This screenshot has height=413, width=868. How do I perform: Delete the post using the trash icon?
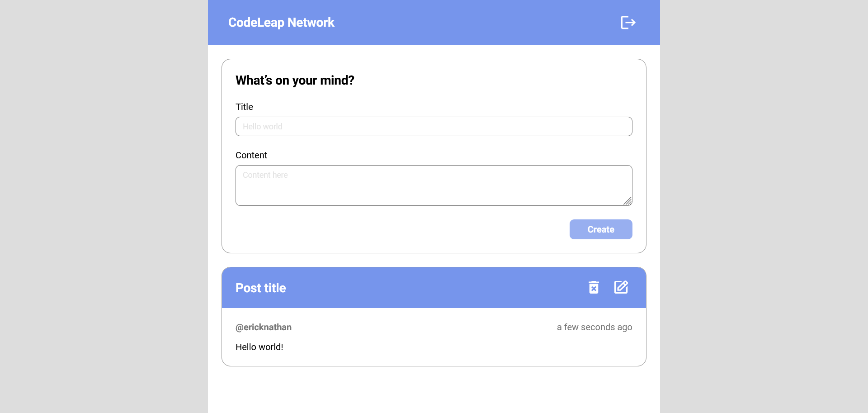tap(594, 287)
